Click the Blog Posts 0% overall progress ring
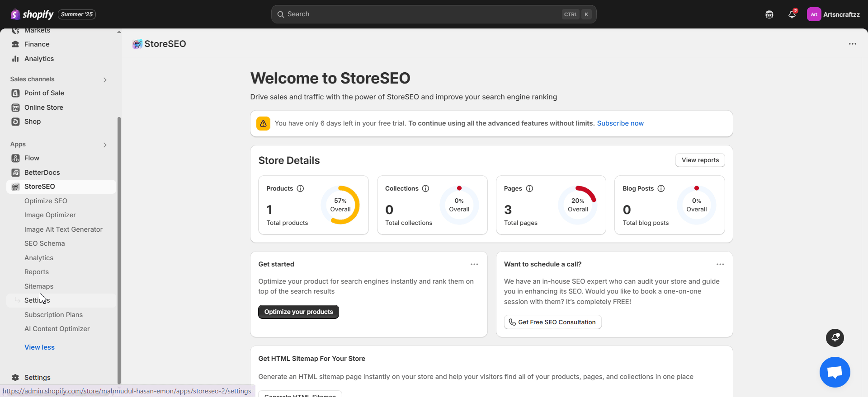The image size is (868, 397). coord(696,205)
